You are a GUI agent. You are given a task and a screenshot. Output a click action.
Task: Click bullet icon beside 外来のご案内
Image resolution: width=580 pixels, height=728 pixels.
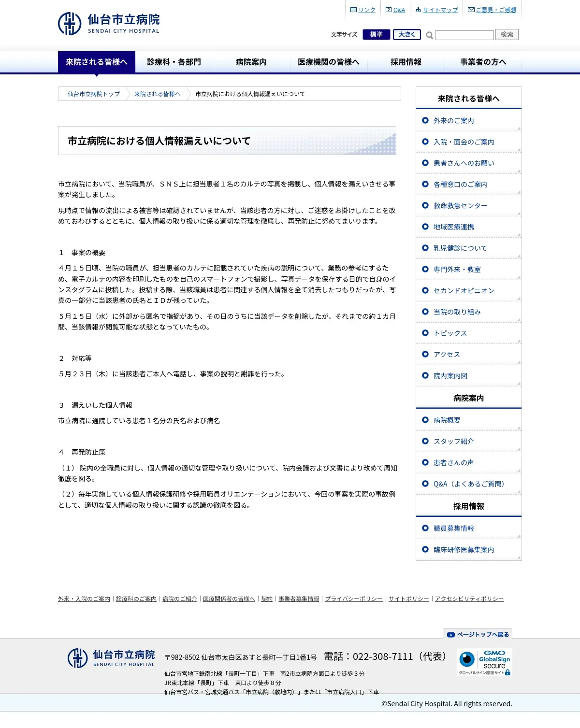425,120
